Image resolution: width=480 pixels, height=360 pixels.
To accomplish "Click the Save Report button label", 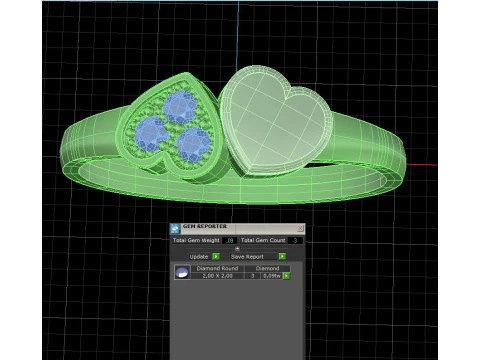I will (247, 257).
